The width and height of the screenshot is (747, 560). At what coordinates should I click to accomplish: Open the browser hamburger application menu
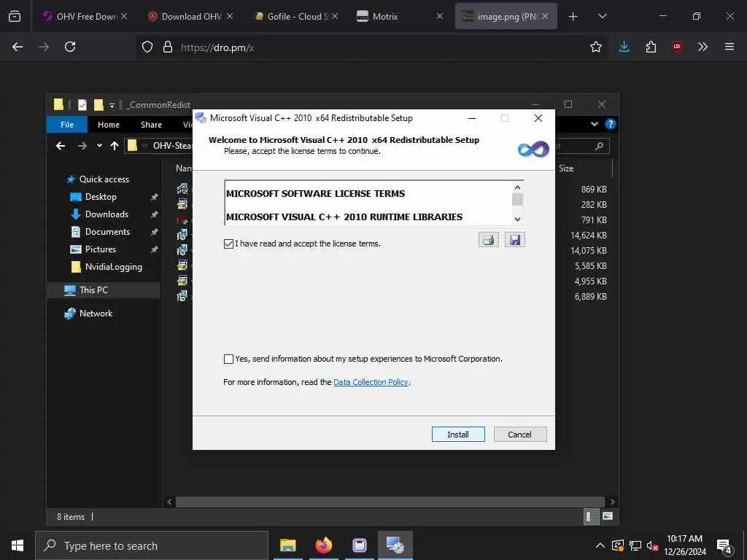pyautogui.click(x=729, y=47)
